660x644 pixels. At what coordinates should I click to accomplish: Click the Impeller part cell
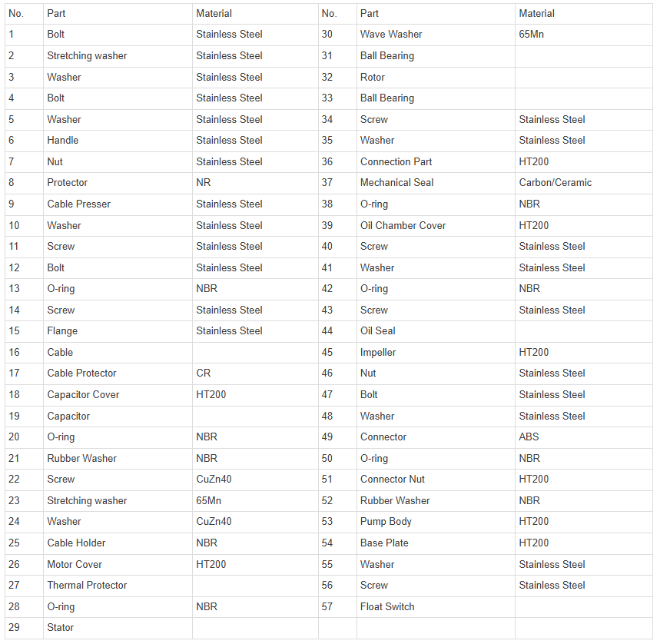click(x=435, y=353)
